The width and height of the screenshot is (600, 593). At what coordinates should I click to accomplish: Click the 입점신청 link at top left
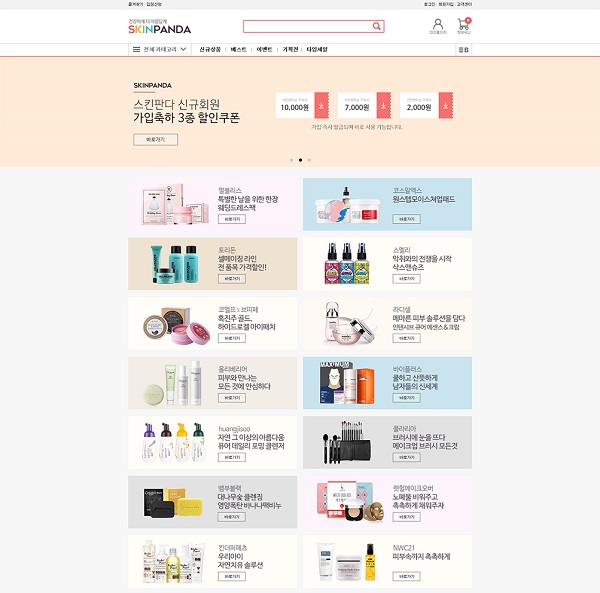pos(154,4)
